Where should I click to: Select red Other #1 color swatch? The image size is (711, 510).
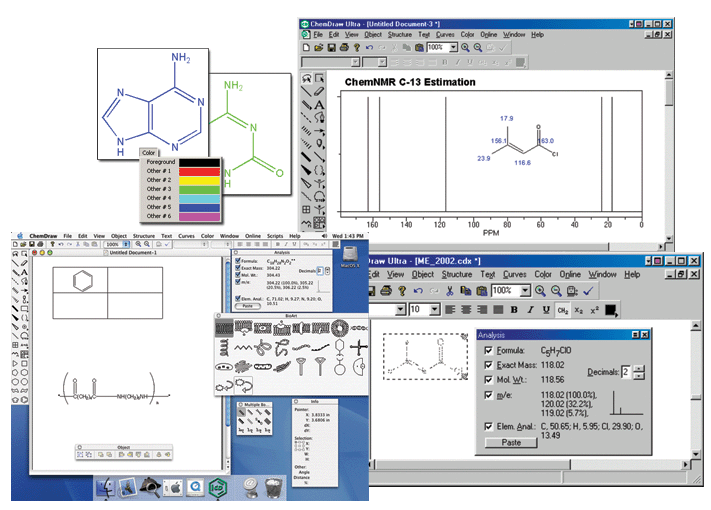click(199, 171)
